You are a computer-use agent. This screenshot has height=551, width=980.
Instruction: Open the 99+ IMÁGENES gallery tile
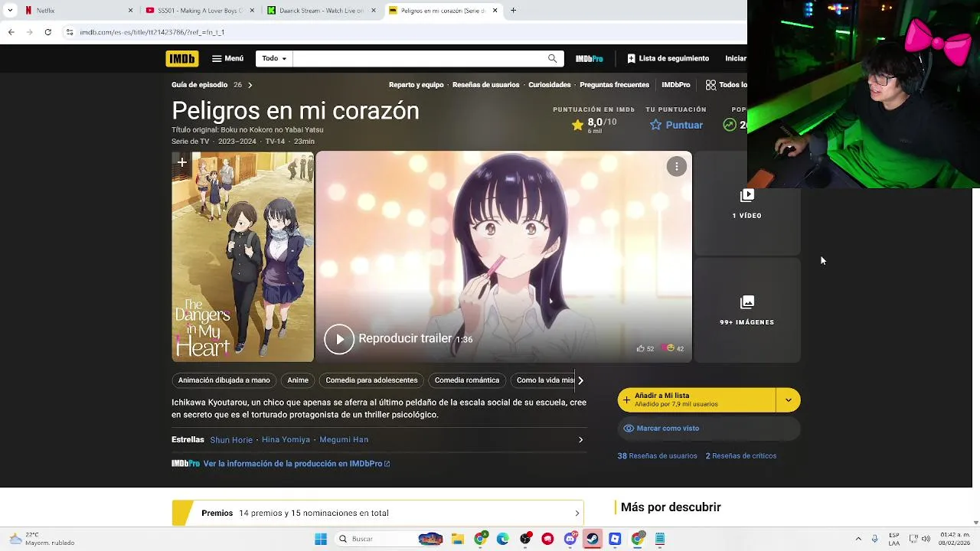tap(746, 310)
